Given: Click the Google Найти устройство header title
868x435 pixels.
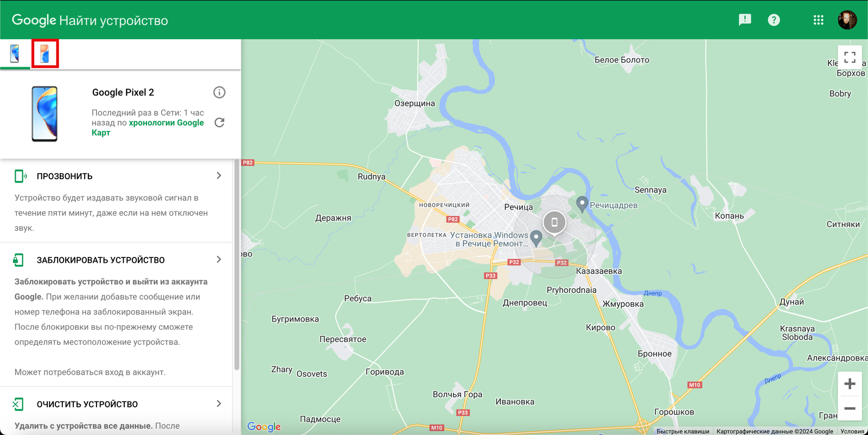Looking at the screenshot, I should coord(90,20).
